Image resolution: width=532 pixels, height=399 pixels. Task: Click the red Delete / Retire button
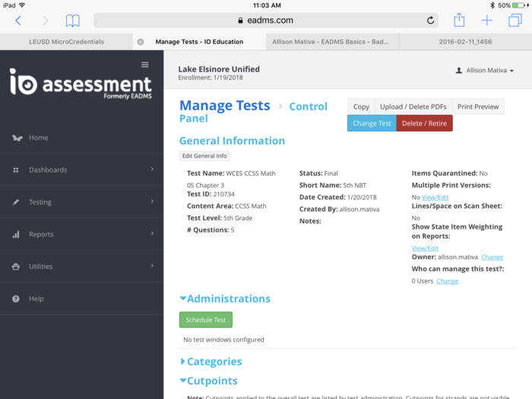click(424, 123)
